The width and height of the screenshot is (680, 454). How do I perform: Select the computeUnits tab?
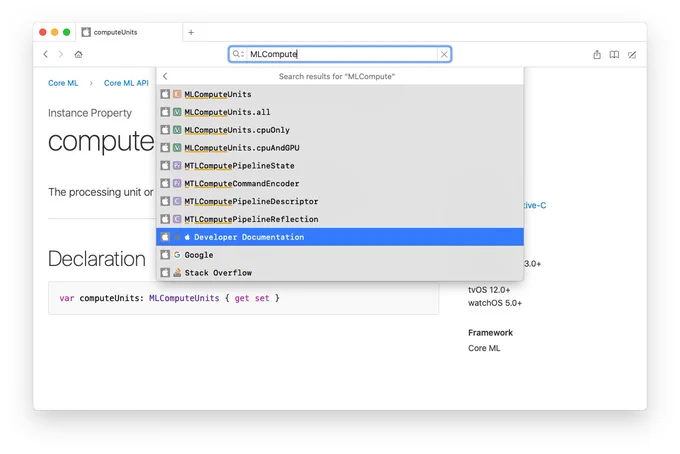click(x=129, y=32)
